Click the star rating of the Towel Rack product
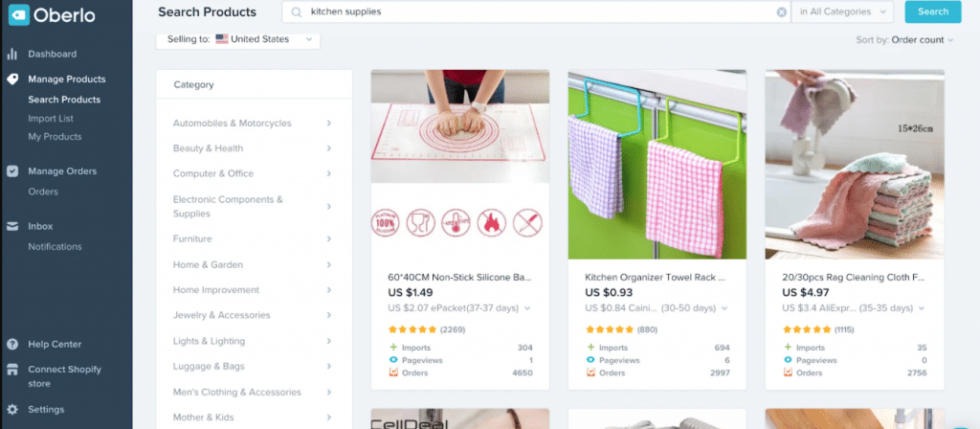This screenshot has height=429, width=980. [x=610, y=329]
